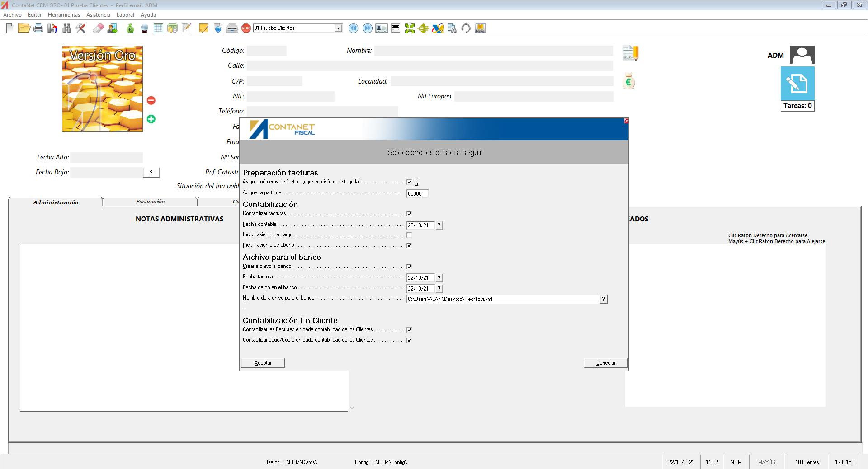The height and width of the screenshot is (469, 868).
Task: Click the ADM user profile avatar
Action: click(x=802, y=55)
